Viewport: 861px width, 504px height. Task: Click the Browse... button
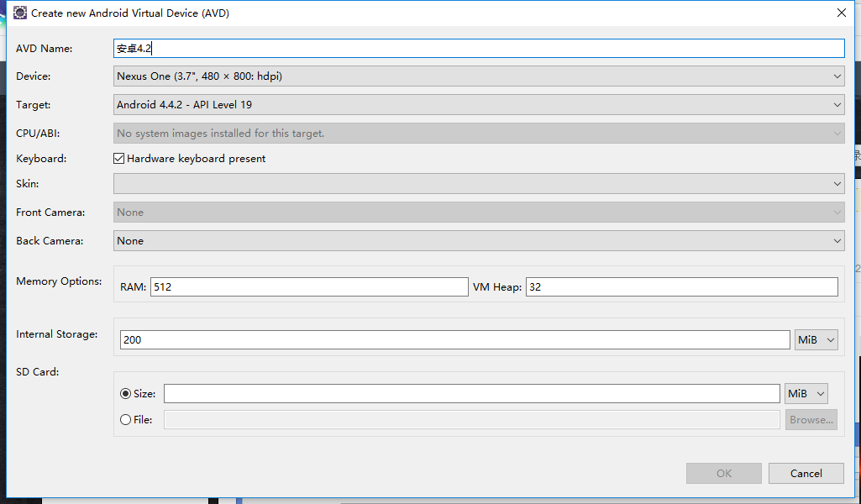[x=811, y=420]
